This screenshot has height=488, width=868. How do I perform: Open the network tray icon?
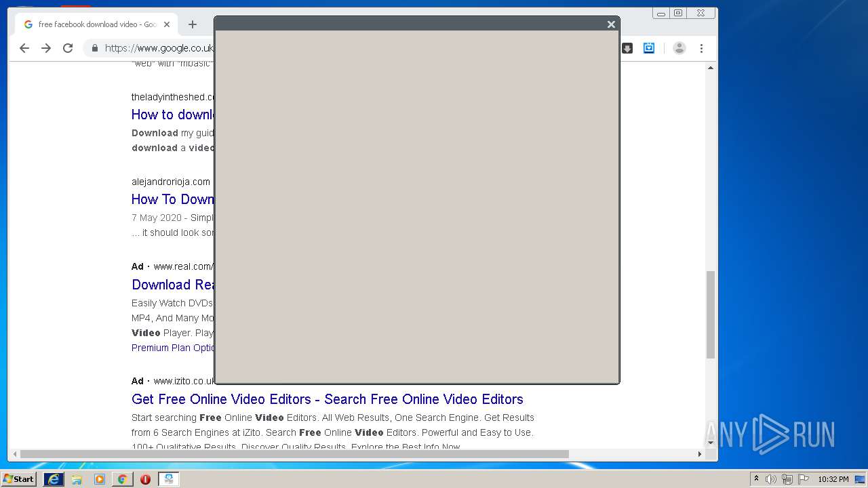pos(787,479)
